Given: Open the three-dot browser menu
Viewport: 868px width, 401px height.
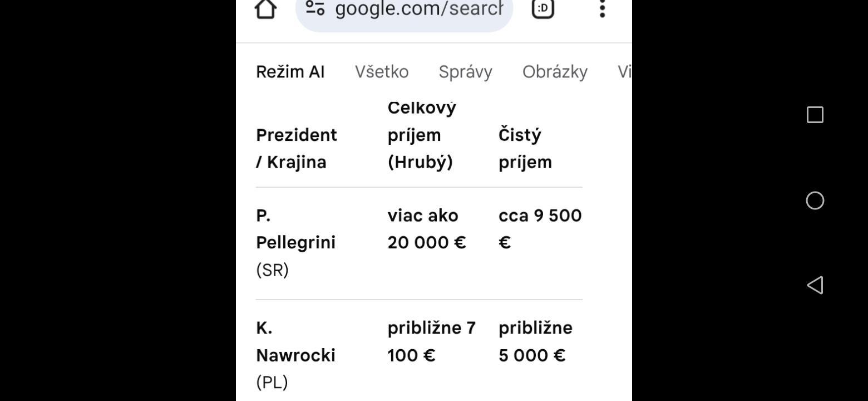Looking at the screenshot, I should point(602,8).
